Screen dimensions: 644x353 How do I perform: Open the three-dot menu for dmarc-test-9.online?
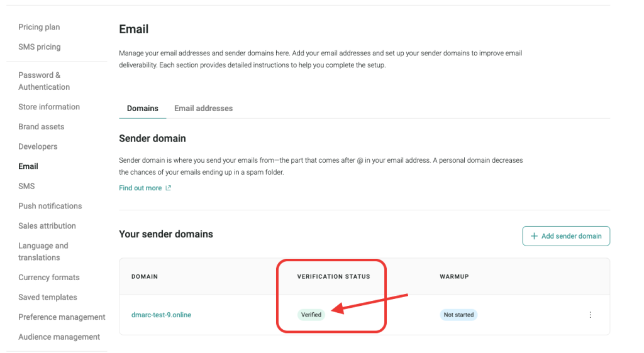[590, 315]
